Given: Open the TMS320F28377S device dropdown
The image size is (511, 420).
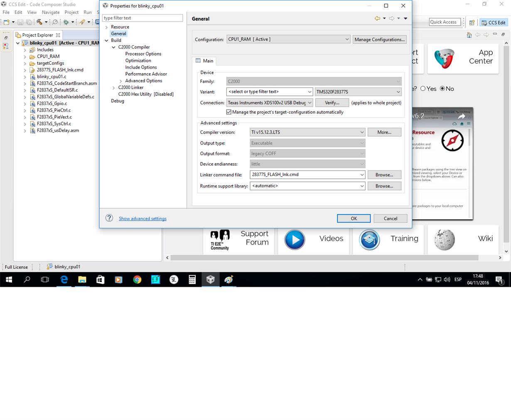Looking at the screenshot, I should click(x=358, y=92).
